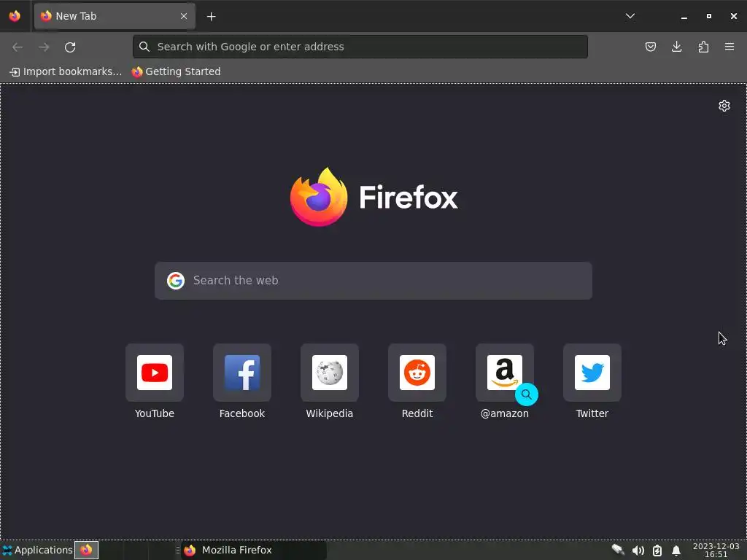The image size is (747, 560).
Task: Open Save to Pocket button
Action: [650, 47]
